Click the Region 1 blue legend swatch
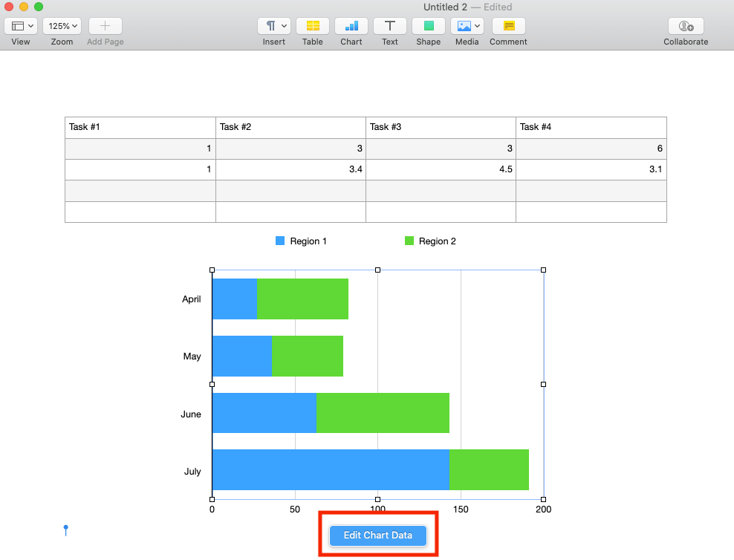This screenshot has height=560, width=734. pyautogui.click(x=280, y=241)
